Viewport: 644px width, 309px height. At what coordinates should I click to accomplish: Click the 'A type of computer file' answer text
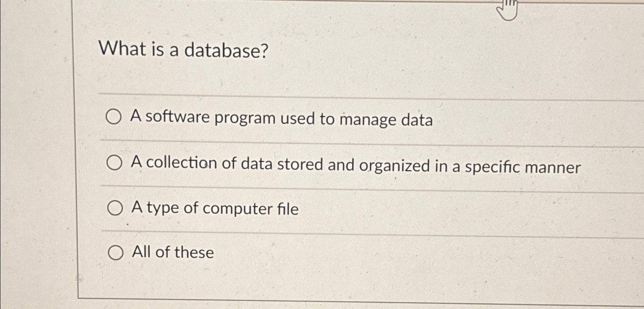click(215, 208)
